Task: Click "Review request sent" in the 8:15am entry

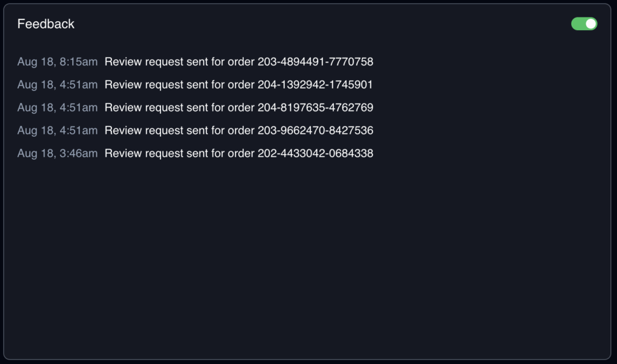Action: [156, 61]
